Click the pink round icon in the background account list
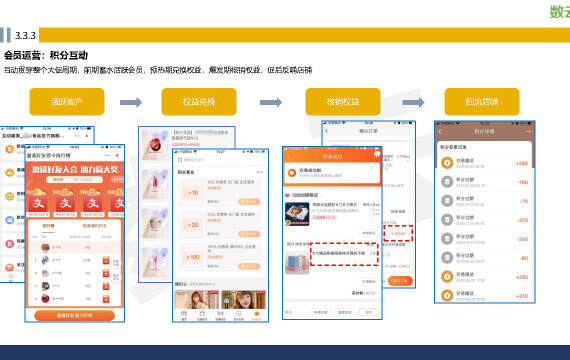Screen dimensions: 570x360 (x=10, y=244)
